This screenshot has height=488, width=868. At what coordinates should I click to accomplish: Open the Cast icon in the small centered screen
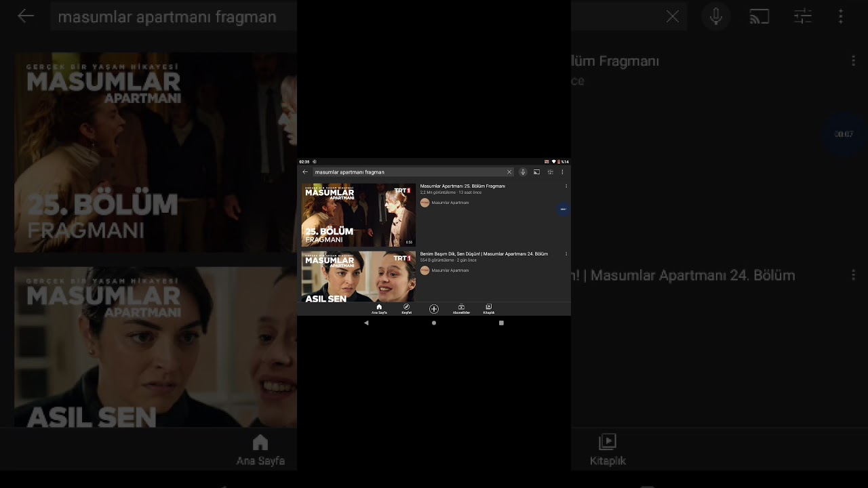click(x=536, y=172)
